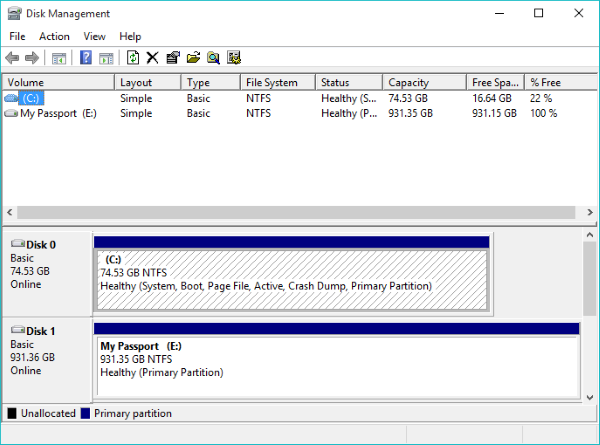Click the blue Primary partition legend swatch
Viewport: 600px width, 445px height.
[85, 413]
